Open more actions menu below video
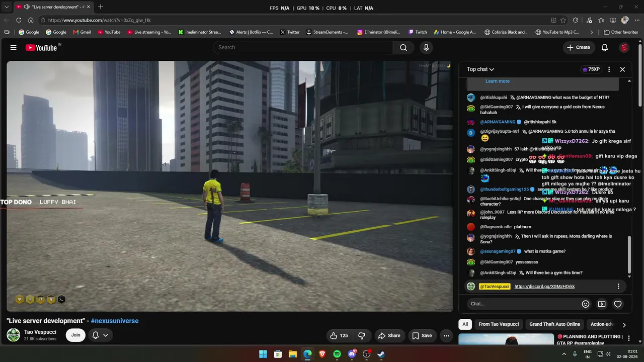 coord(446,335)
